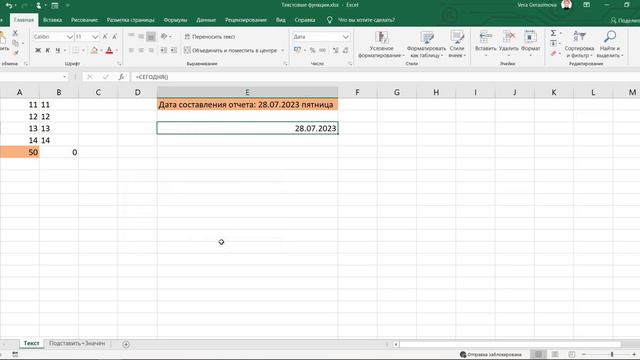Add a new sheet with plus icon
The image size is (640, 360).
[x=126, y=344]
